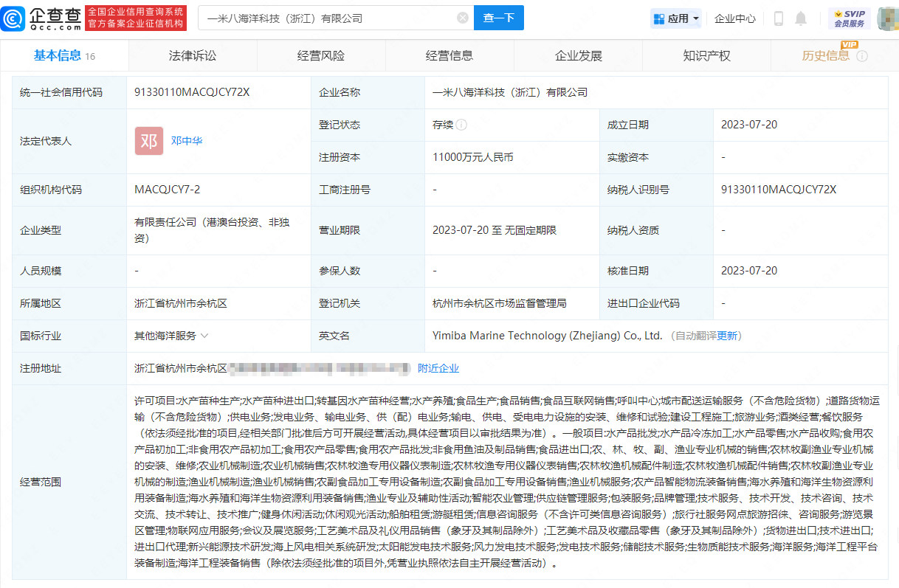Click the 经营范围 label cell
The image size is (899, 588).
coord(69,482)
